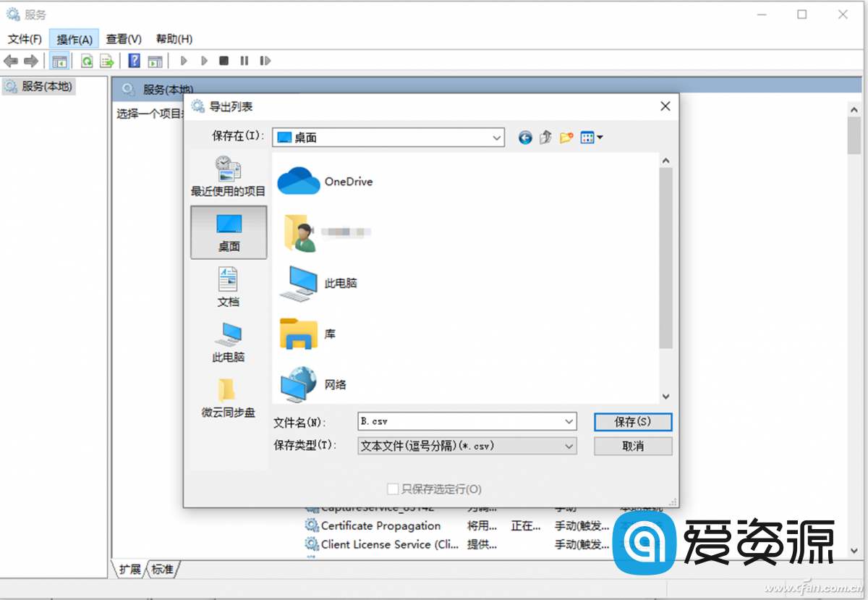This screenshot has height=600, width=868.
Task: Click the back arrow in export dialog
Action: pyautogui.click(x=525, y=138)
